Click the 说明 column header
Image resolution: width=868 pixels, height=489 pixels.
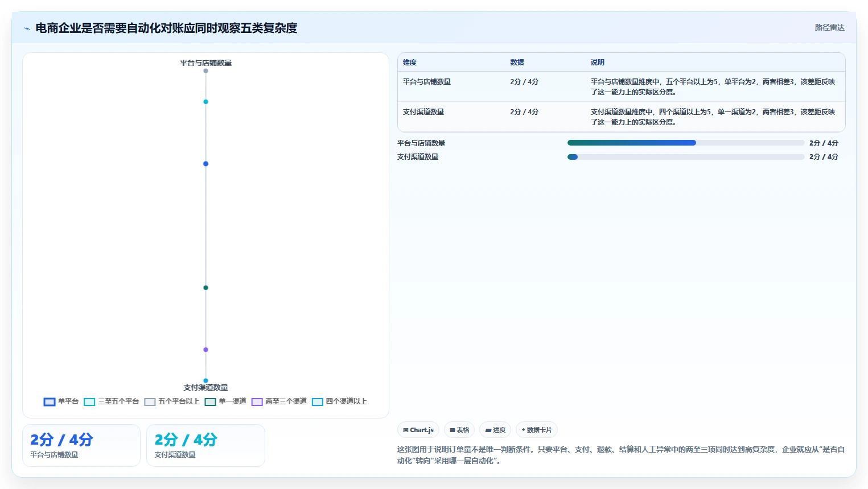coord(597,63)
